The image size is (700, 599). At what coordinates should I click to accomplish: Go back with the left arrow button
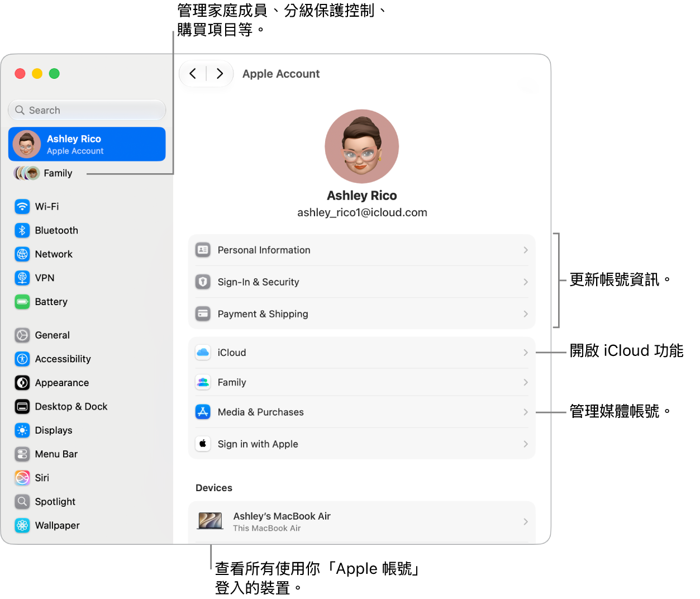click(x=193, y=74)
